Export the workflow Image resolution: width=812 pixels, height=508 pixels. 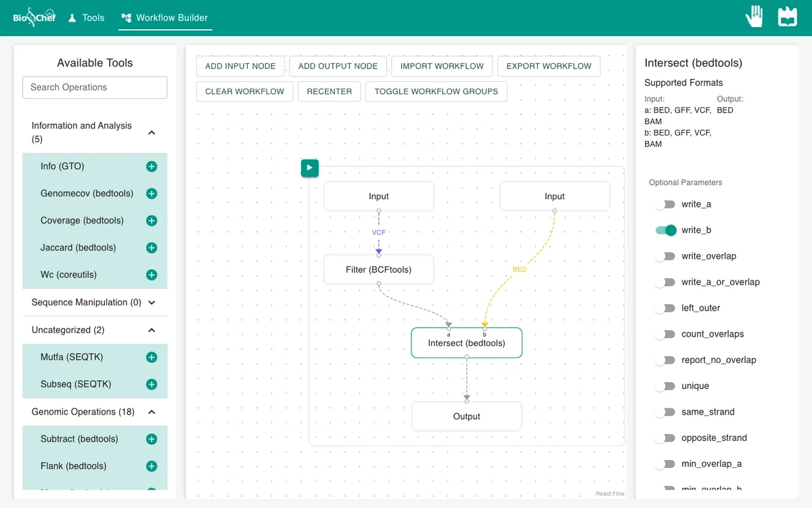coord(549,66)
